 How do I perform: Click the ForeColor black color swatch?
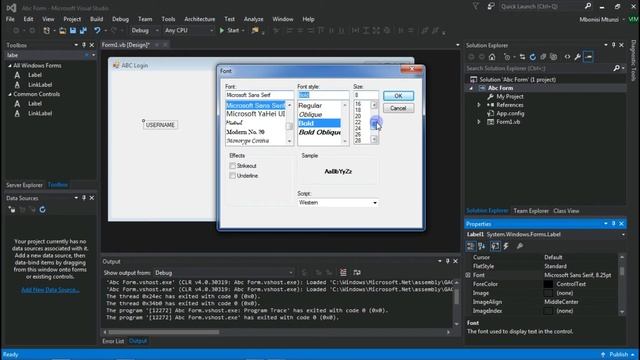[x=548, y=284]
